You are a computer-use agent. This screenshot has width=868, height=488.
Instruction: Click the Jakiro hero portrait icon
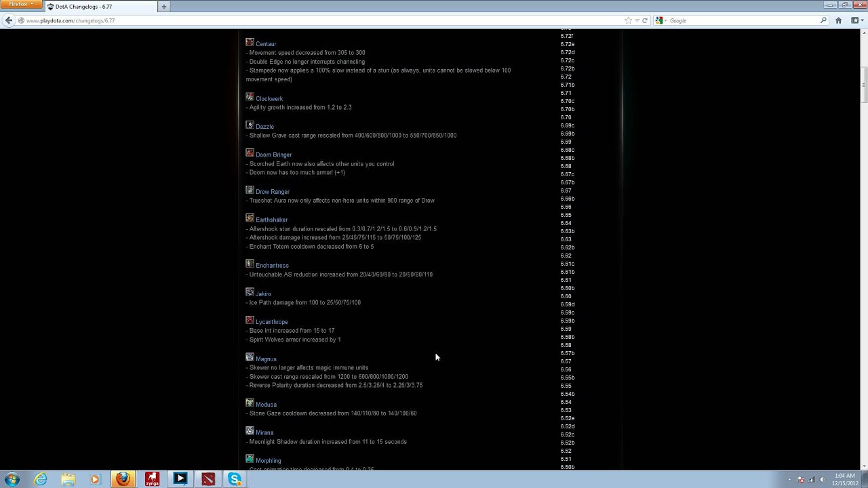click(250, 293)
